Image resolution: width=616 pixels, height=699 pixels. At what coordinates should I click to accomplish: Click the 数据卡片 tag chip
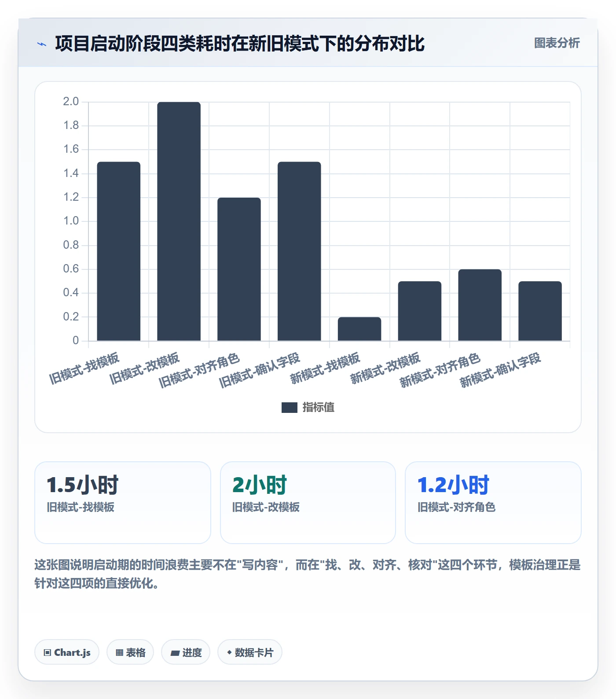tap(250, 652)
